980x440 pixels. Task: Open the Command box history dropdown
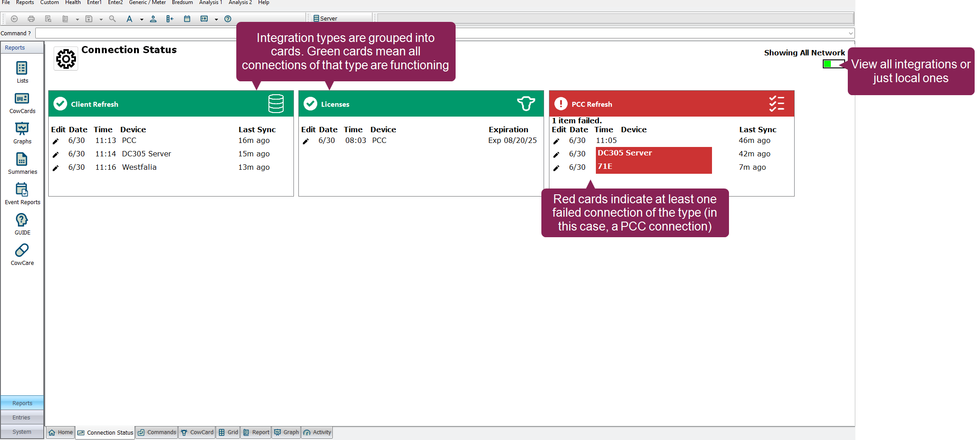850,33
